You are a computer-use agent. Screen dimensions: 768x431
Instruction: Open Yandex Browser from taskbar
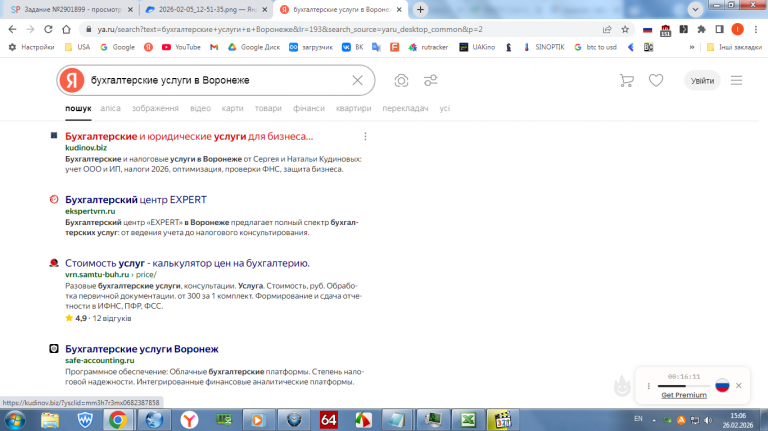pos(189,420)
